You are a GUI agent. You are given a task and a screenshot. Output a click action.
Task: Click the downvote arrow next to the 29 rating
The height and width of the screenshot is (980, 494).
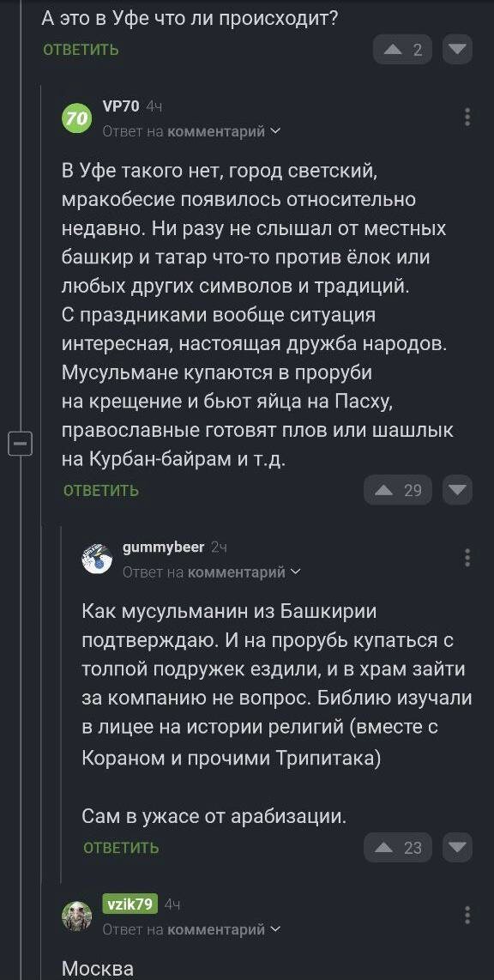click(457, 490)
